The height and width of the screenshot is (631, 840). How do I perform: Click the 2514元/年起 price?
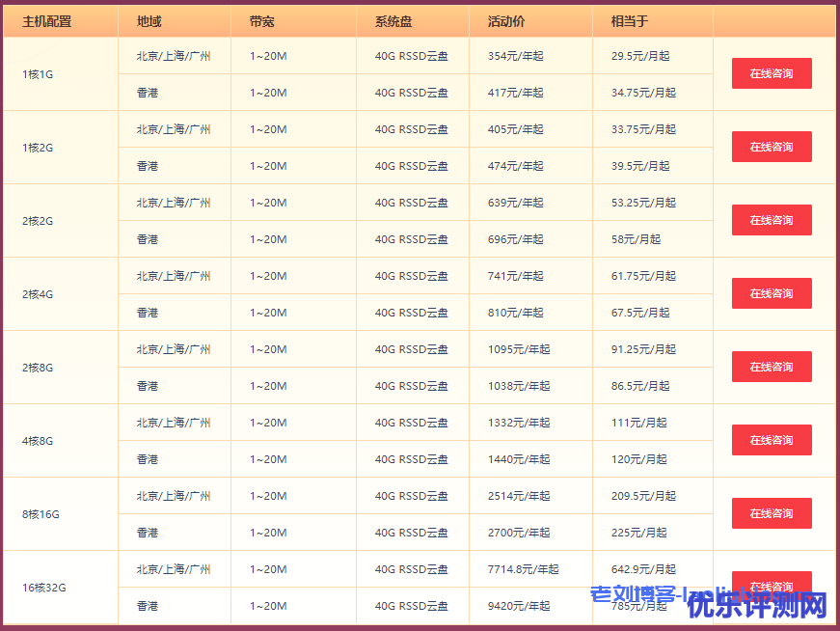coord(519,496)
